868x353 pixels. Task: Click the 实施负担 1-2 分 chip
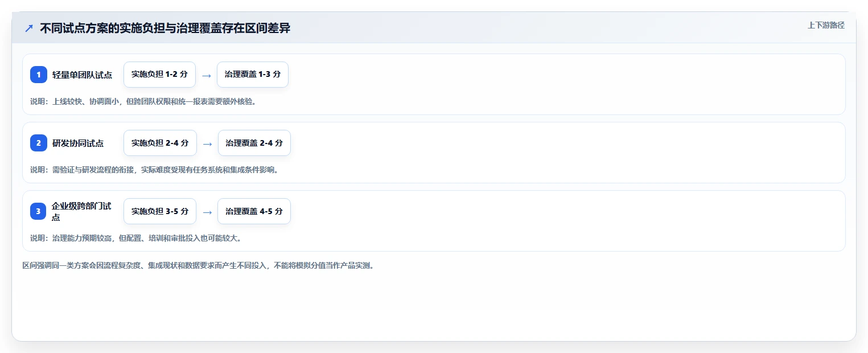[x=159, y=75]
